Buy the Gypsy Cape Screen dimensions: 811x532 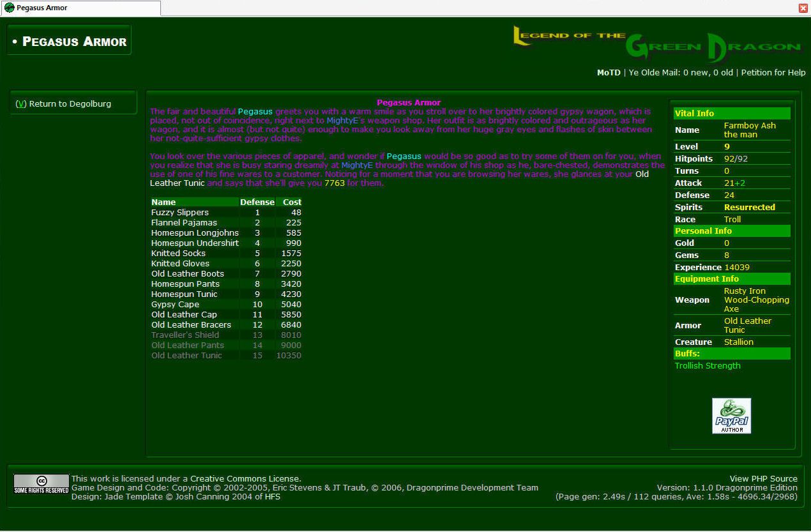tap(175, 304)
